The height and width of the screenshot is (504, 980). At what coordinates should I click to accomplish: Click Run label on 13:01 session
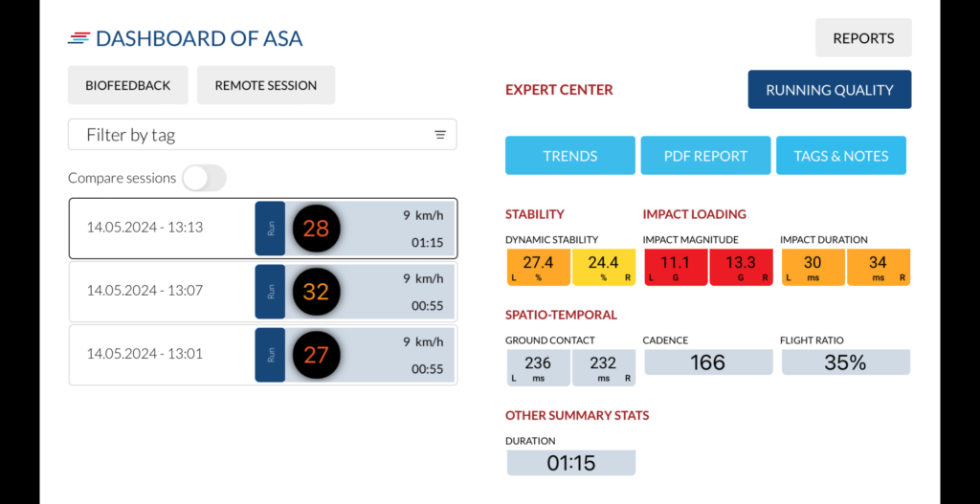click(x=270, y=355)
